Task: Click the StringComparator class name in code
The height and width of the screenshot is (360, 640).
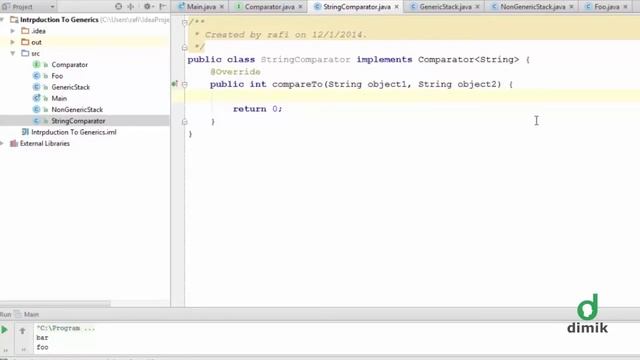Action: click(306, 60)
